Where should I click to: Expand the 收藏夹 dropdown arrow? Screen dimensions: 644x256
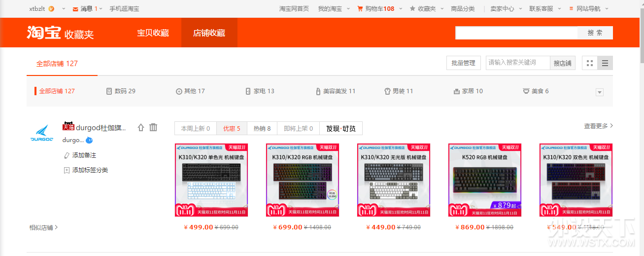(442, 9)
